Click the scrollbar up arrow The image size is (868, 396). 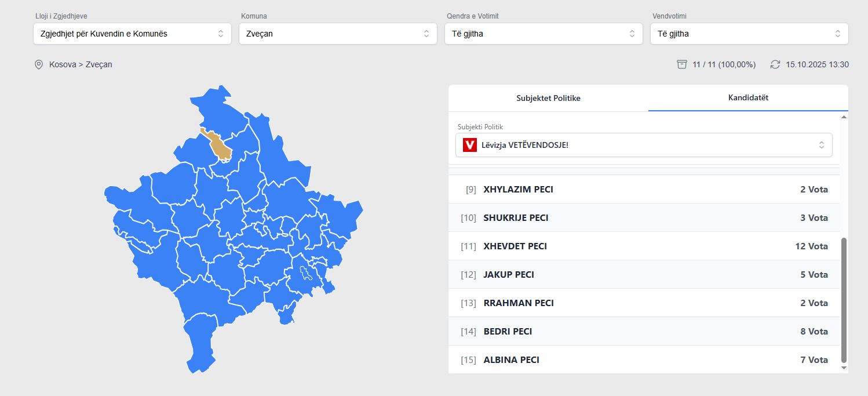tap(844, 117)
